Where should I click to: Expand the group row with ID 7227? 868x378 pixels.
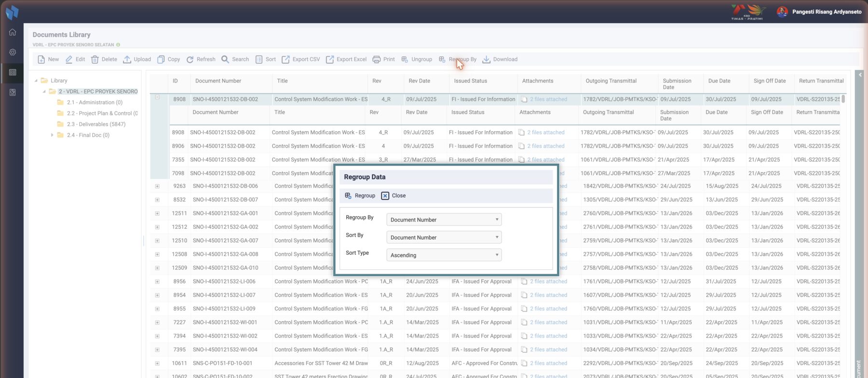tap(157, 322)
